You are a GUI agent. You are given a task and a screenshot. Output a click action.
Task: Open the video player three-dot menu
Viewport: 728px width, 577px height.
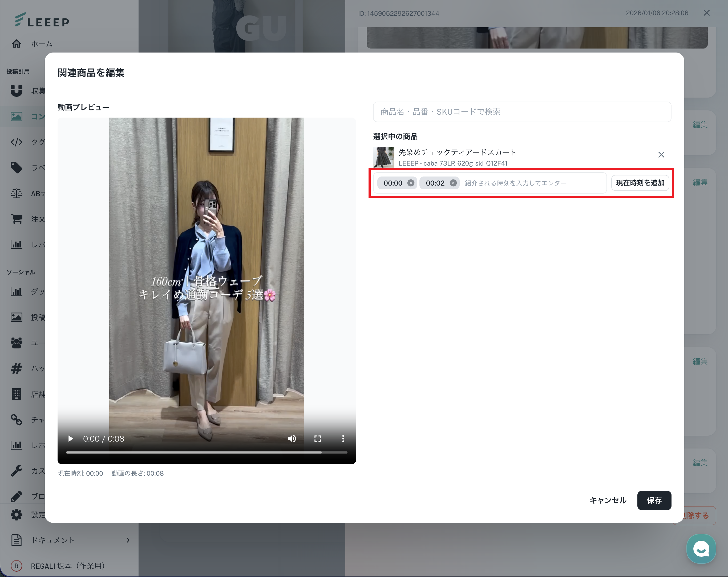tap(343, 439)
